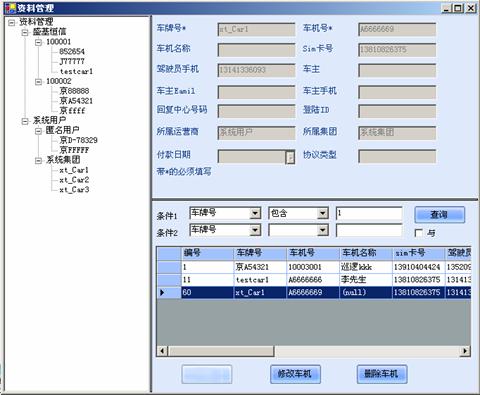Click the grid's horizontal scrollbar right arrow

[x=465, y=351]
